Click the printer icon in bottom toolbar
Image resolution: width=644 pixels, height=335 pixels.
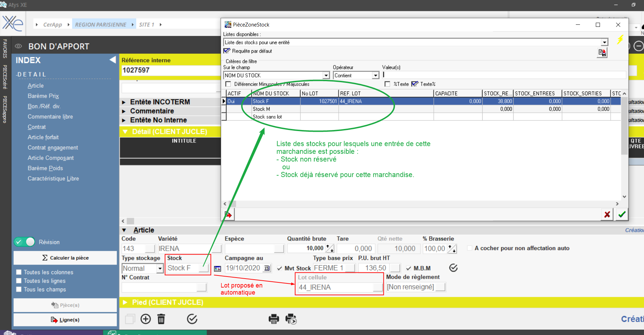tap(274, 319)
